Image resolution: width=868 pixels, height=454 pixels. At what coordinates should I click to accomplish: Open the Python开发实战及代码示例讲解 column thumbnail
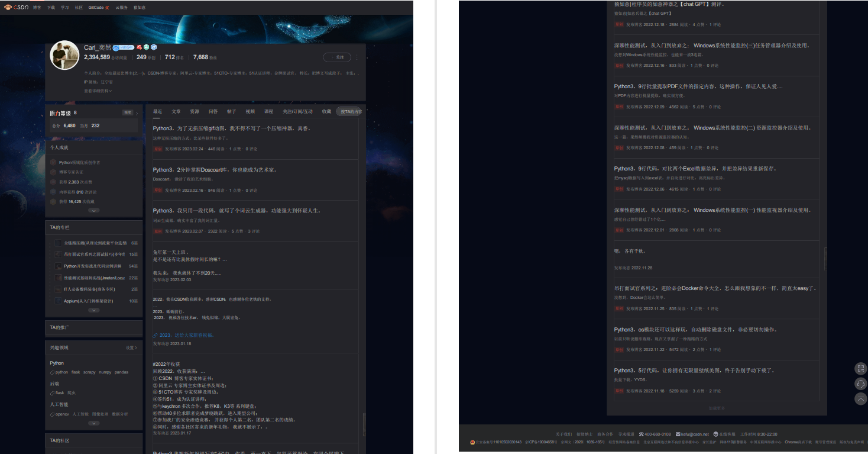coord(59,266)
